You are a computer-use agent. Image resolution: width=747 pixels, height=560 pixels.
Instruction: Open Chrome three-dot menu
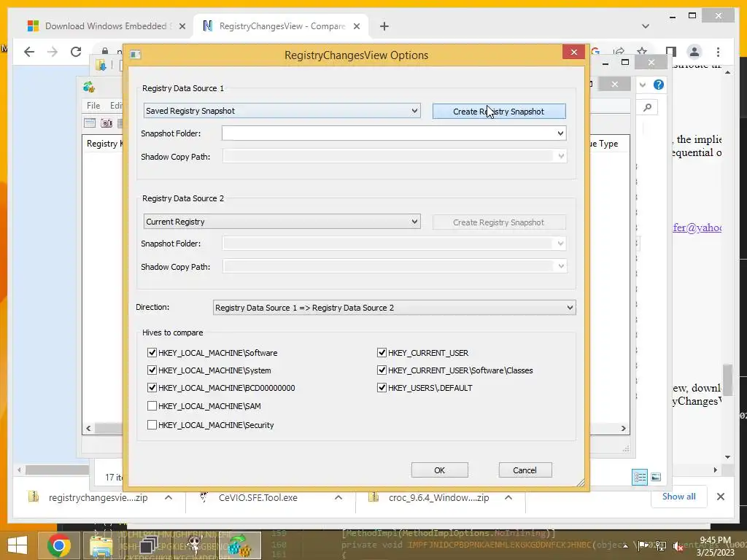point(718,52)
